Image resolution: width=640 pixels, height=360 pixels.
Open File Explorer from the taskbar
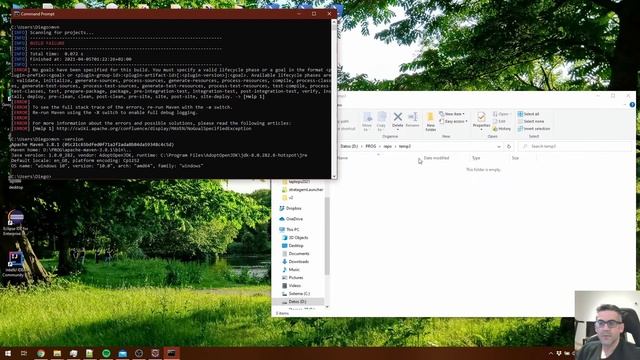(x=57, y=353)
